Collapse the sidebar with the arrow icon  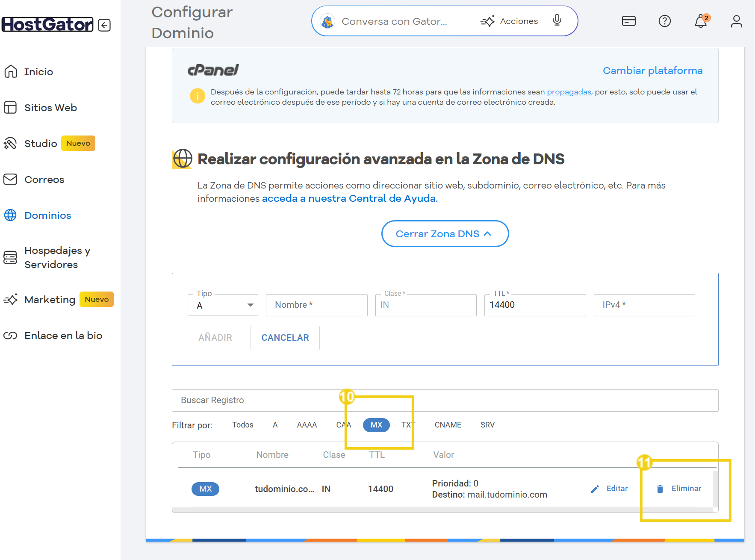tap(104, 25)
